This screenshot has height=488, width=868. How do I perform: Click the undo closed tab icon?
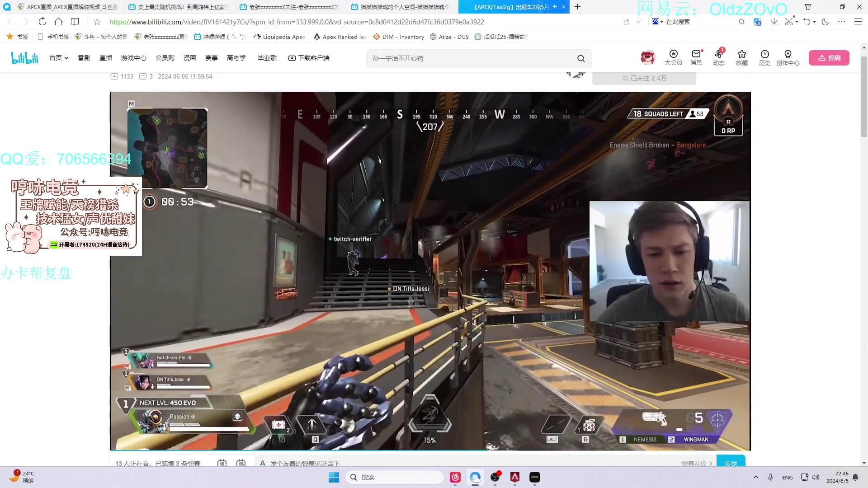807,22
